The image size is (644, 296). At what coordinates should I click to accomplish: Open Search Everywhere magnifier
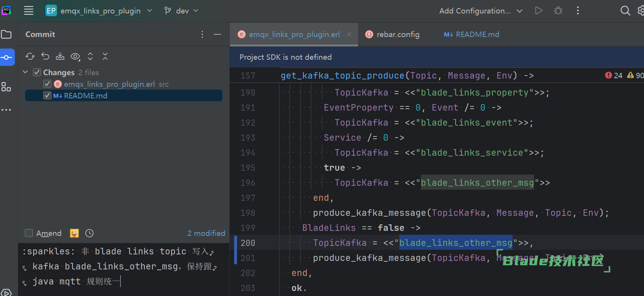point(625,11)
